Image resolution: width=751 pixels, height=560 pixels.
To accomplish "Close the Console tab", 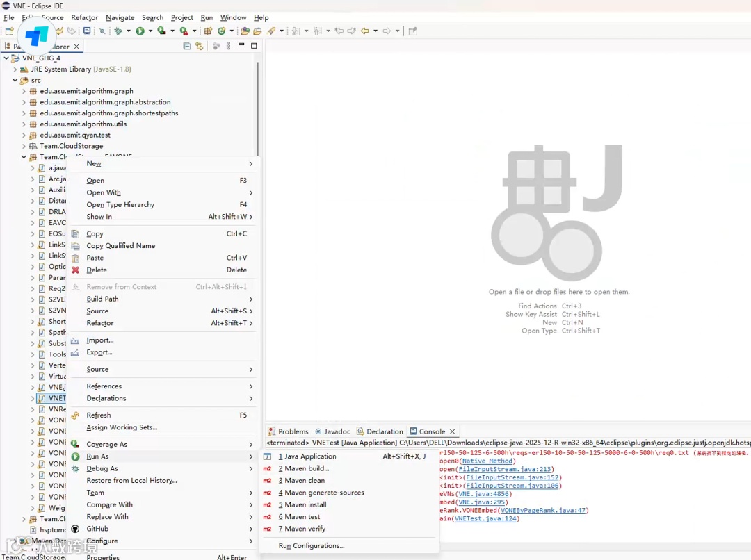I will (452, 431).
